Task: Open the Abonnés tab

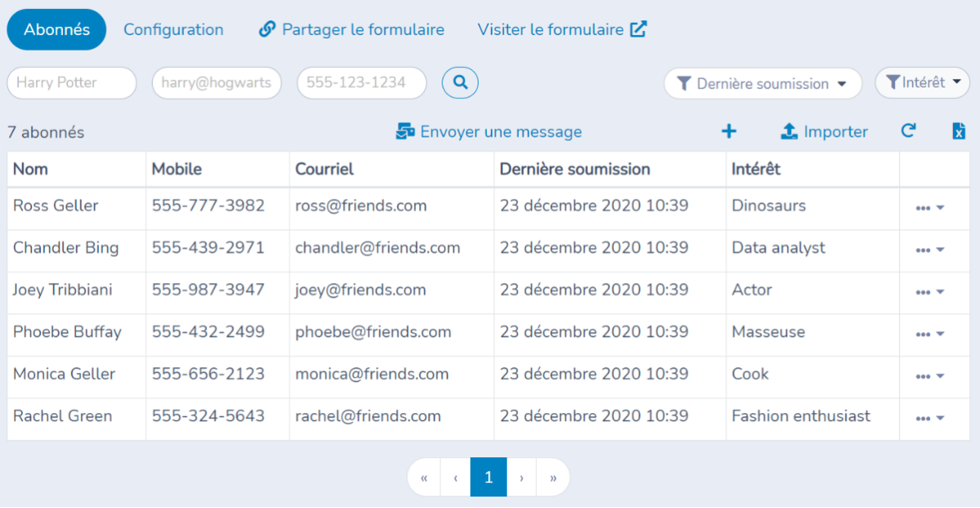Action: point(56,29)
